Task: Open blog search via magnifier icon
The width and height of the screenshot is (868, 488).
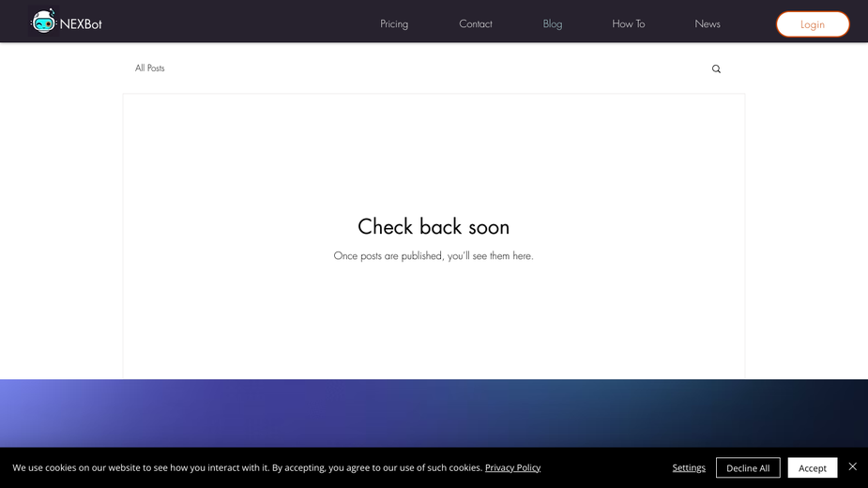Action: coord(716,69)
